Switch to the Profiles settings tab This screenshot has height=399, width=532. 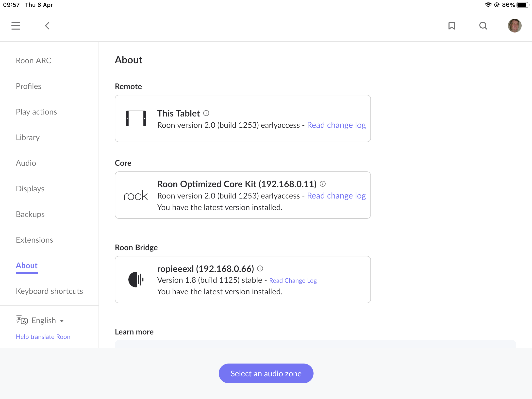29,86
